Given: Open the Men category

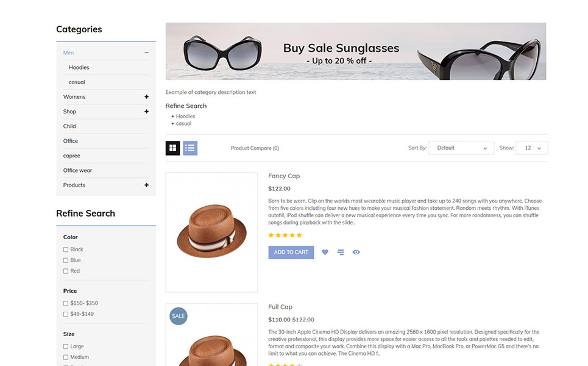Looking at the screenshot, I should 68,52.
